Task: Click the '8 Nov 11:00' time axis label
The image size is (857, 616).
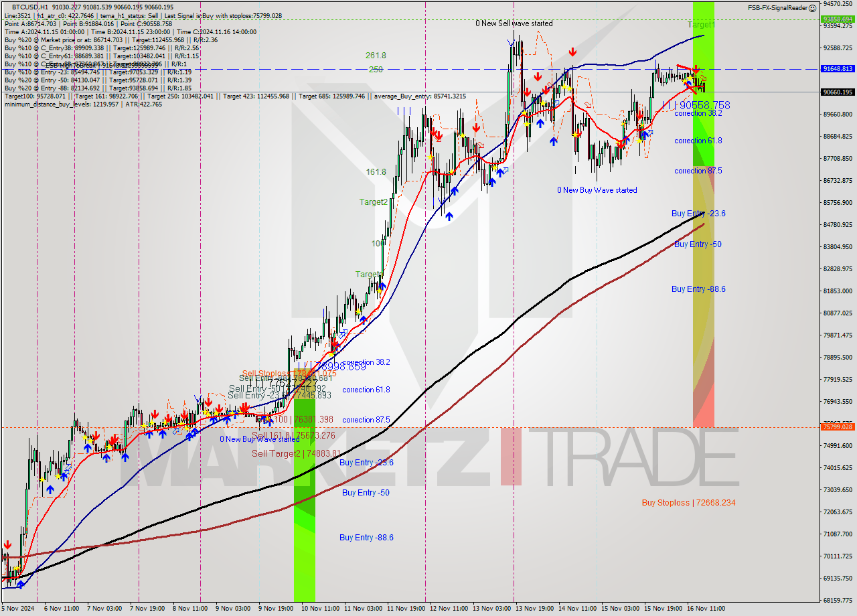Action: 189,609
